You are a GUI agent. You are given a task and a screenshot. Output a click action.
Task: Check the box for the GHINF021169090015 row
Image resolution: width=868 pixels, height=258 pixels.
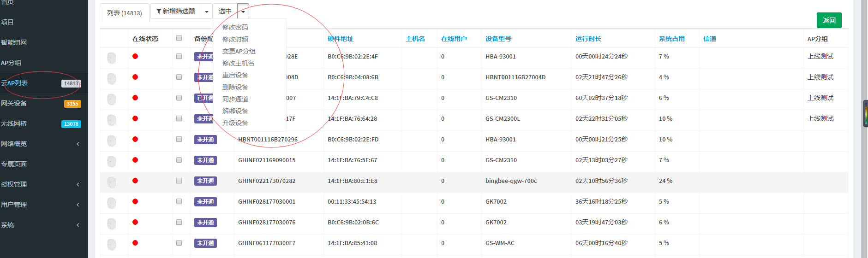179,160
